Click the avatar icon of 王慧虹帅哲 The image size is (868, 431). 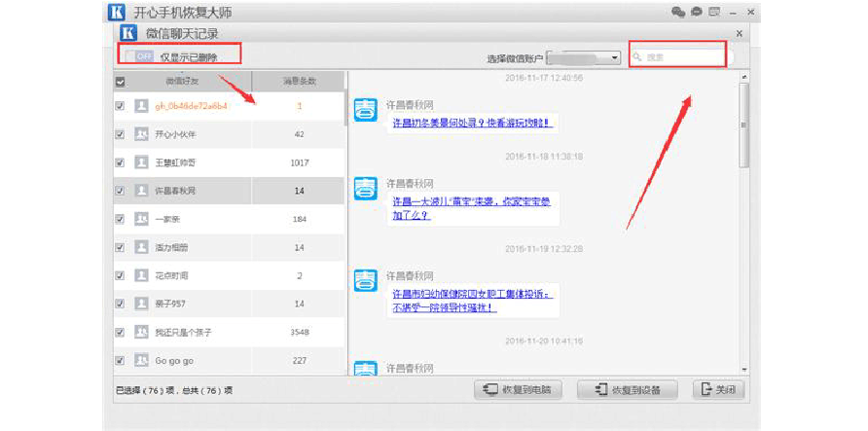[x=141, y=162]
